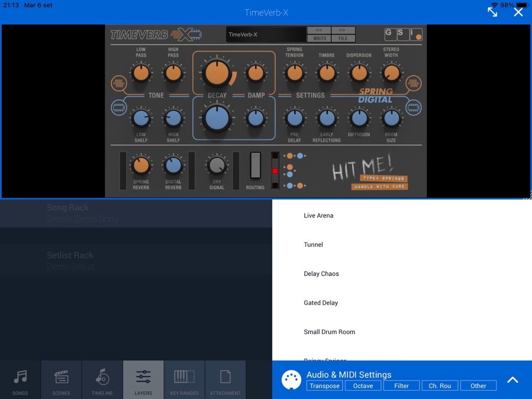Viewport: 532px width, 399px height.
Task: Click the FILE button
Action: click(343, 38)
